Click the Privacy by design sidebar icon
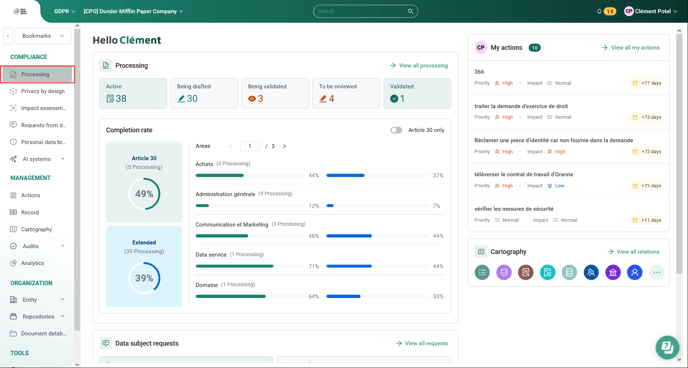The image size is (688, 368). tap(13, 91)
